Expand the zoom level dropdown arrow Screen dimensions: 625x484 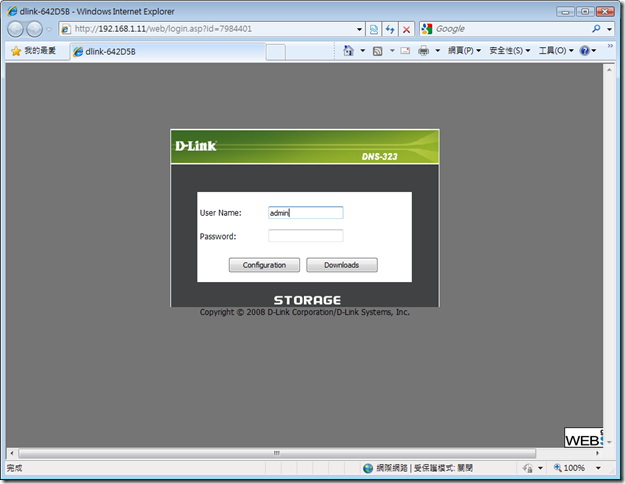tap(598, 468)
